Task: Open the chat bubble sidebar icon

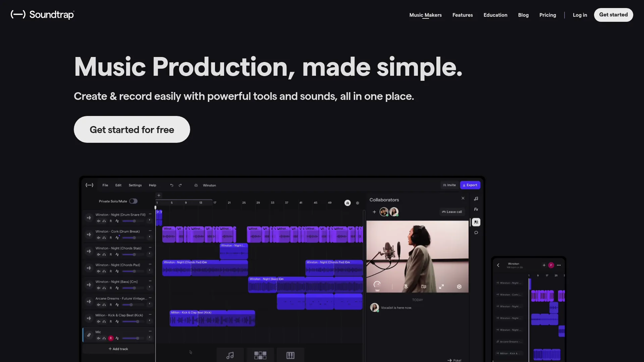Action: click(x=476, y=233)
